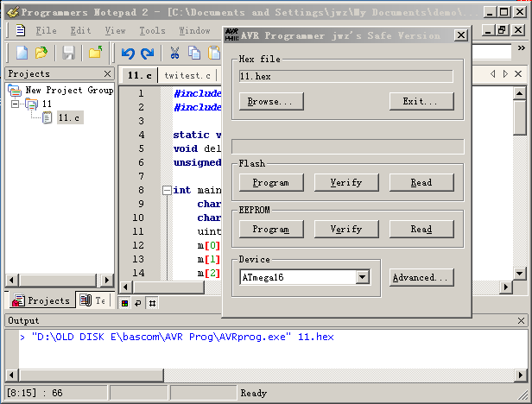The width and height of the screenshot is (532, 404).
Task: Close the Projects panel
Action: pos(107,74)
